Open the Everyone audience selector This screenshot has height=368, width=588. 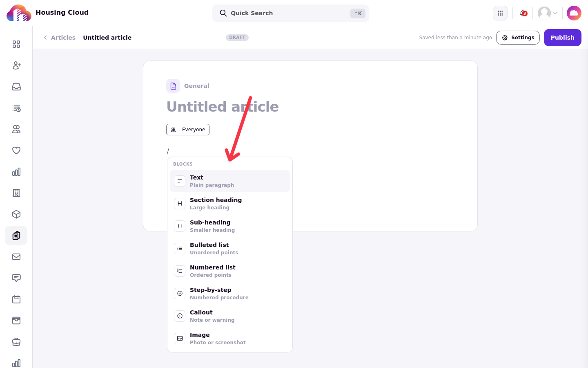click(188, 130)
